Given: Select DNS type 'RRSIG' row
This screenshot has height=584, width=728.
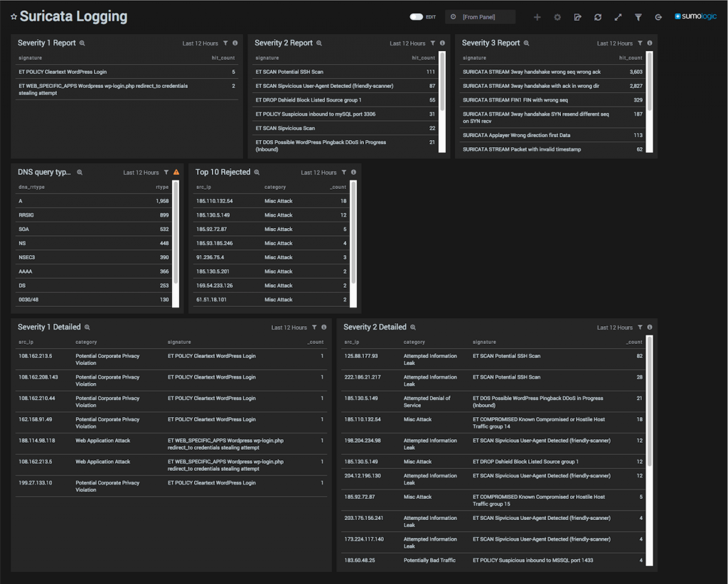Looking at the screenshot, I should click(93, 215).
